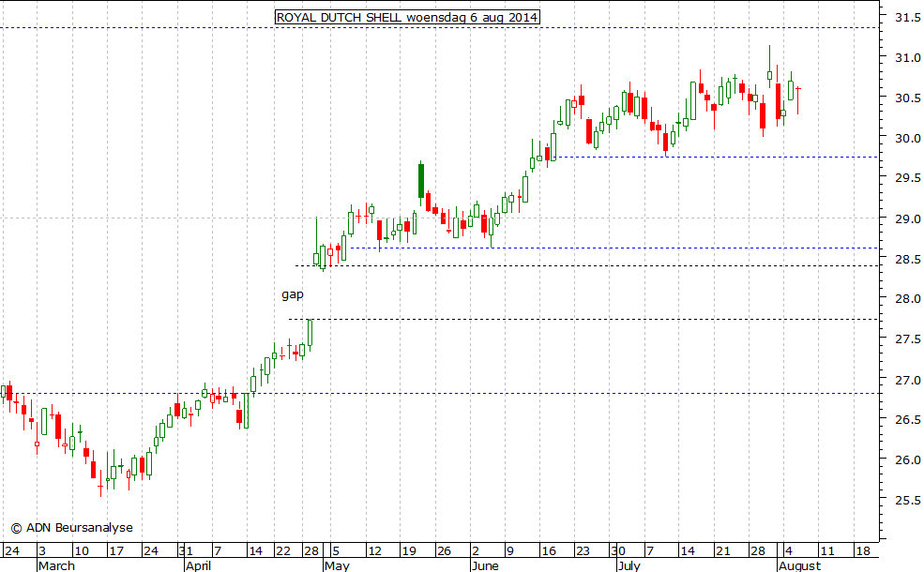
Task: Click the April month label
Action: coord(198,565)
